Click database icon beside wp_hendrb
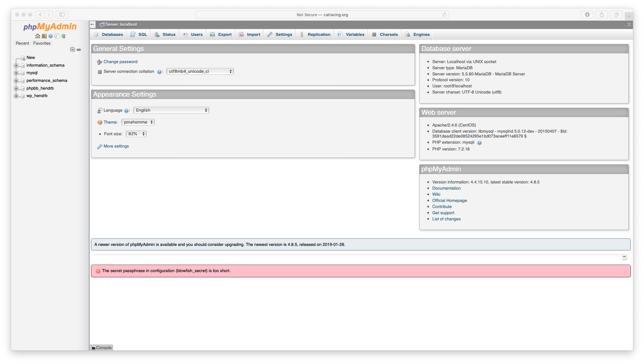 (x=23, y=96)
